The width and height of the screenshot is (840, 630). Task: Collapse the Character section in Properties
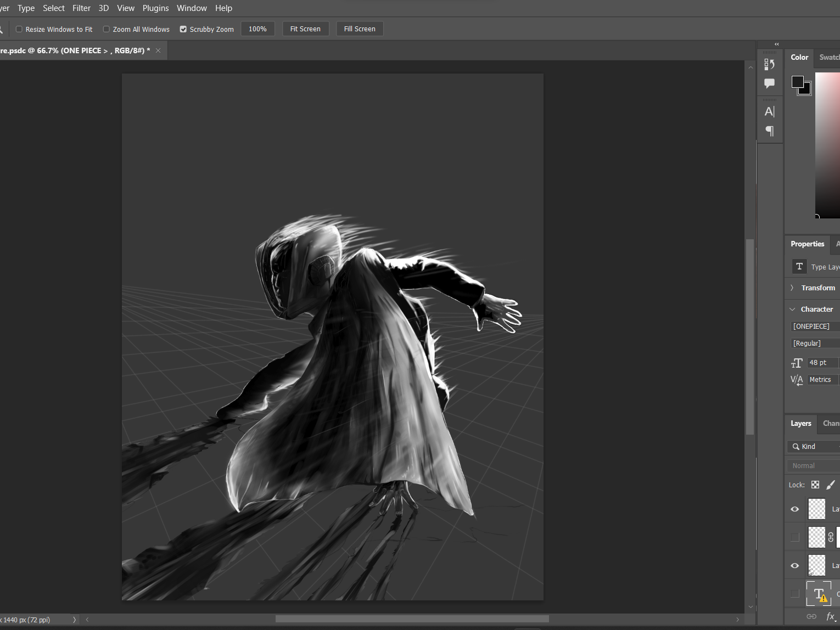click(792, 309)
